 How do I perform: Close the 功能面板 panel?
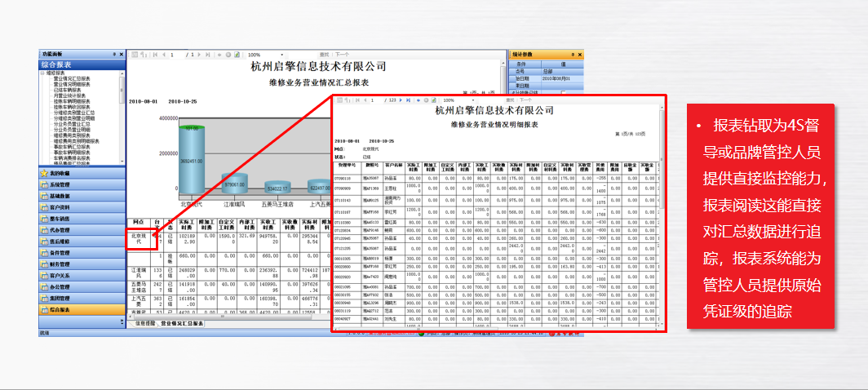122,55
